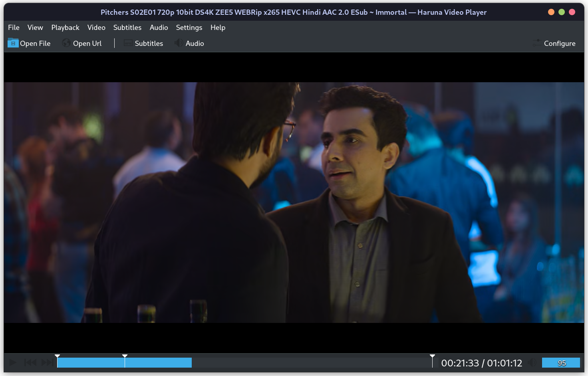This screenshot has height=376, width=588.
Task: Skip to the previous chapter
Action: pos(30,362)
